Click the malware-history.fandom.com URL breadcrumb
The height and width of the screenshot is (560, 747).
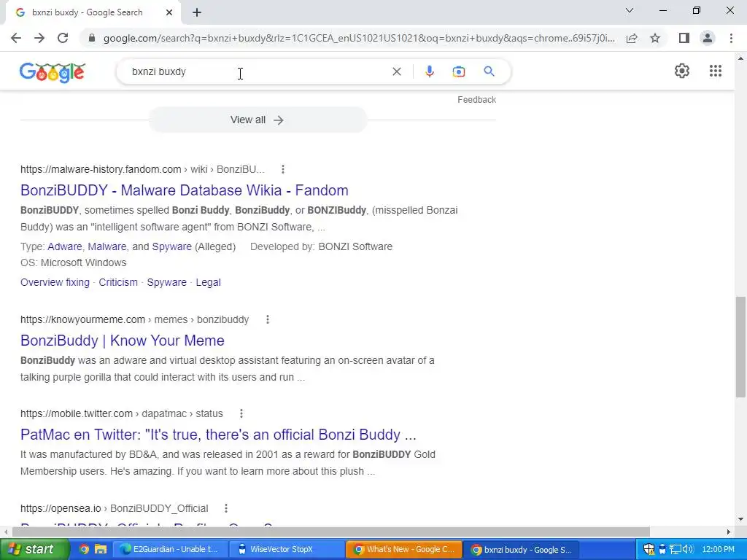142,169
